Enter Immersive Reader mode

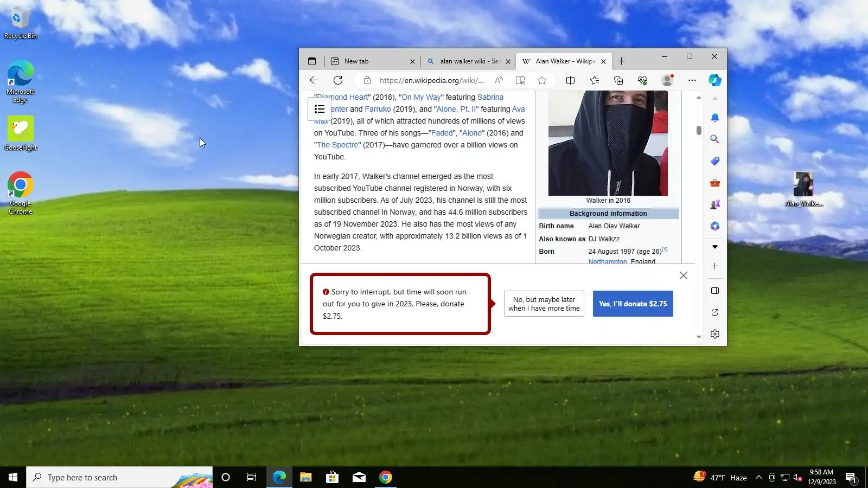coord(520,80)
